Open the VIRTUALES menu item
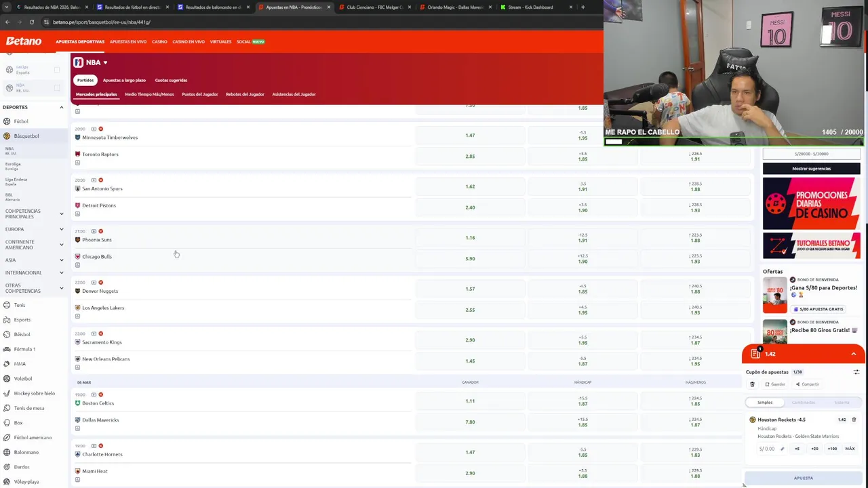 point(220,42)
